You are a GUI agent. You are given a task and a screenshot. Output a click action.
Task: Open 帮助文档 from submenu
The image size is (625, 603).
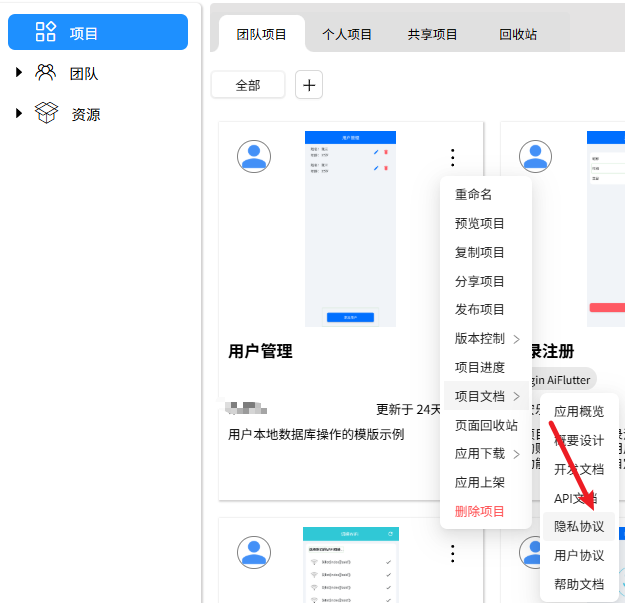coord(579,584)
